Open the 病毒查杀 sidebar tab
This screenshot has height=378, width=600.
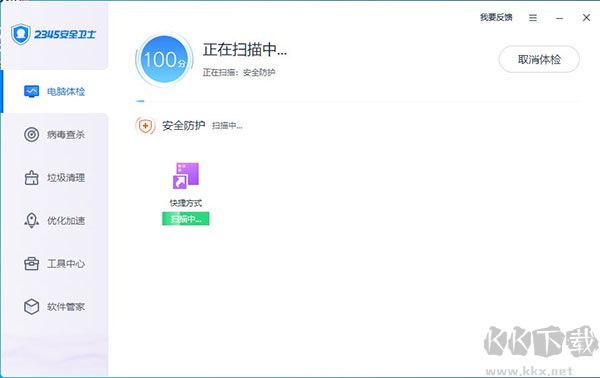[54, 135]
